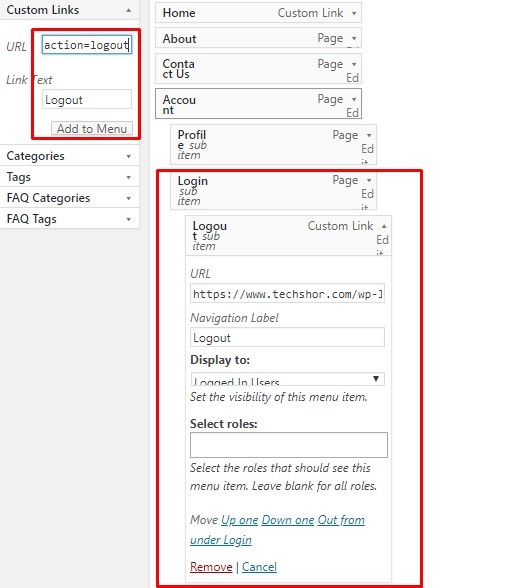Screen dimensions: 518x588
Task: Expand the FAQ Tags panel
Action: 129,219
